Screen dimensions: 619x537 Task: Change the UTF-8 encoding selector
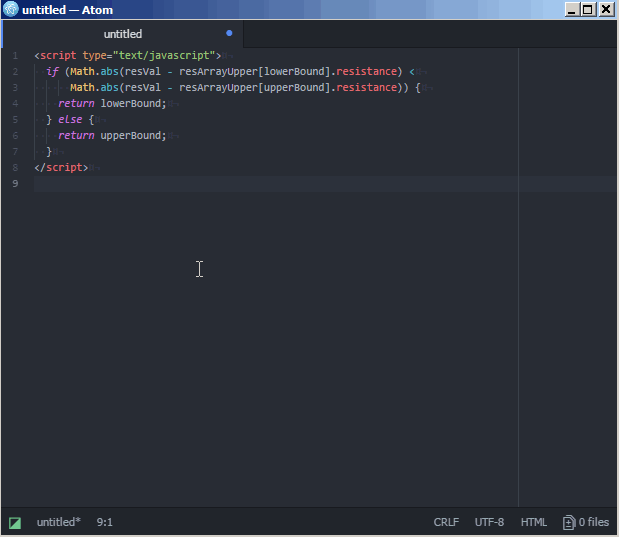pyautogui.click(x=489, y=522)
